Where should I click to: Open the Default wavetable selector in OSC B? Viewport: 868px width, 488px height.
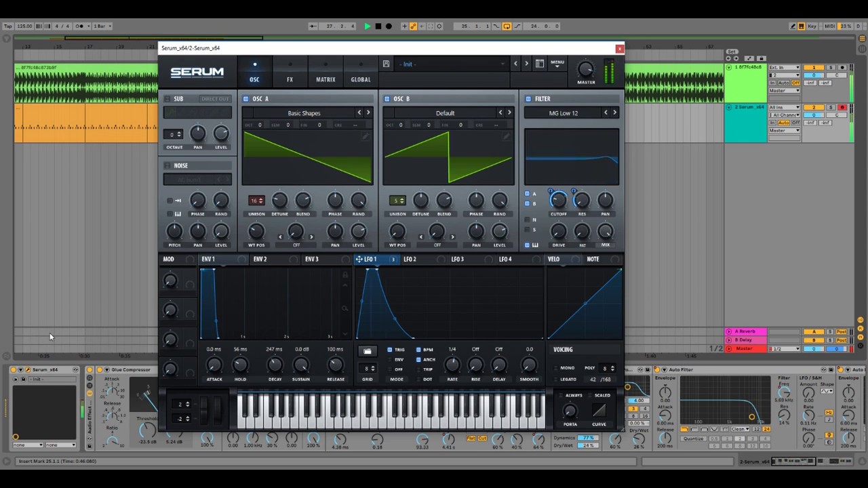(445, 113)
